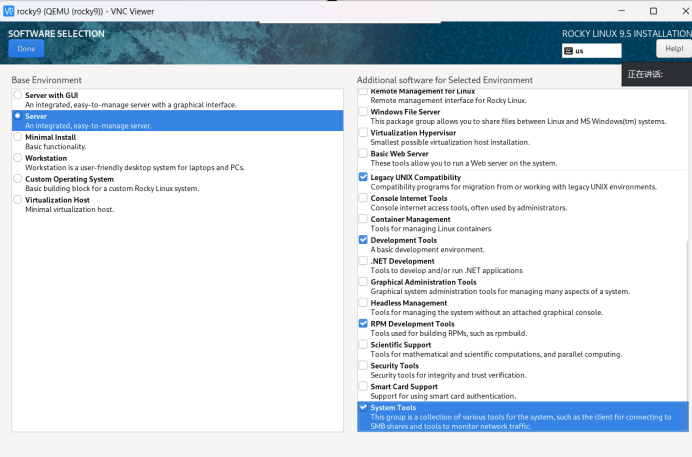Uncheck Legacy UNIX Compatibility checkbox

coord(363,177)
